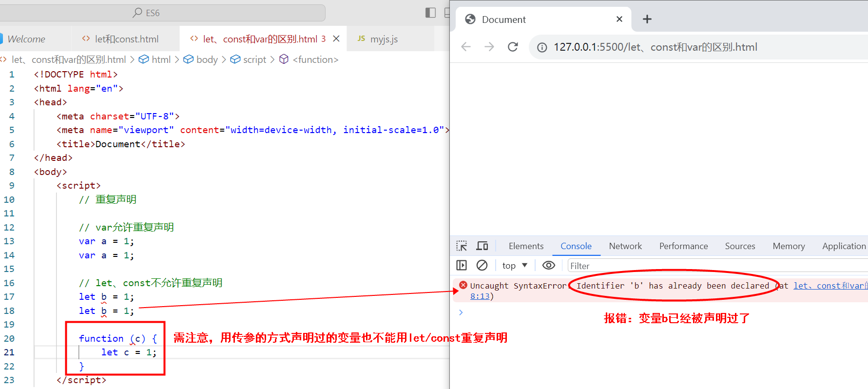Open the Welcome tab
868x389 pixels.
[26, 39]
